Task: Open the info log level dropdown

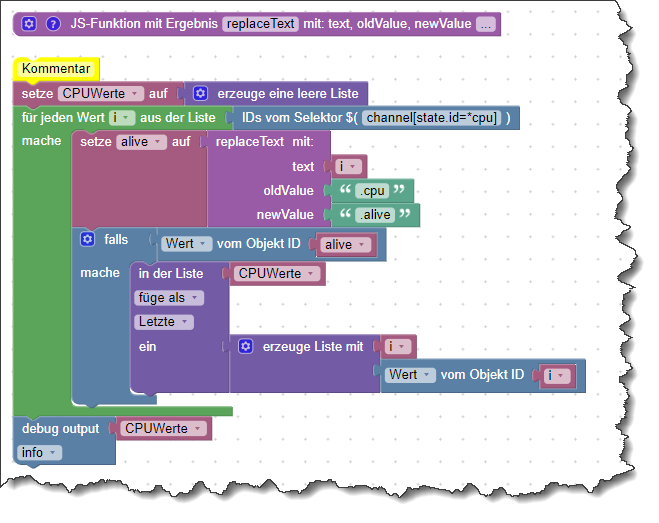Action: pyautogui.click(x=39, y=453)
